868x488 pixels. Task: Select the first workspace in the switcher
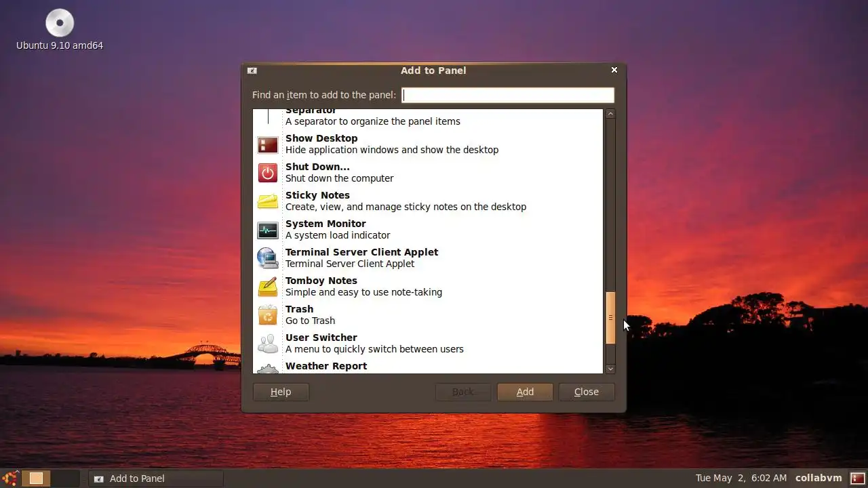point(36,478)
